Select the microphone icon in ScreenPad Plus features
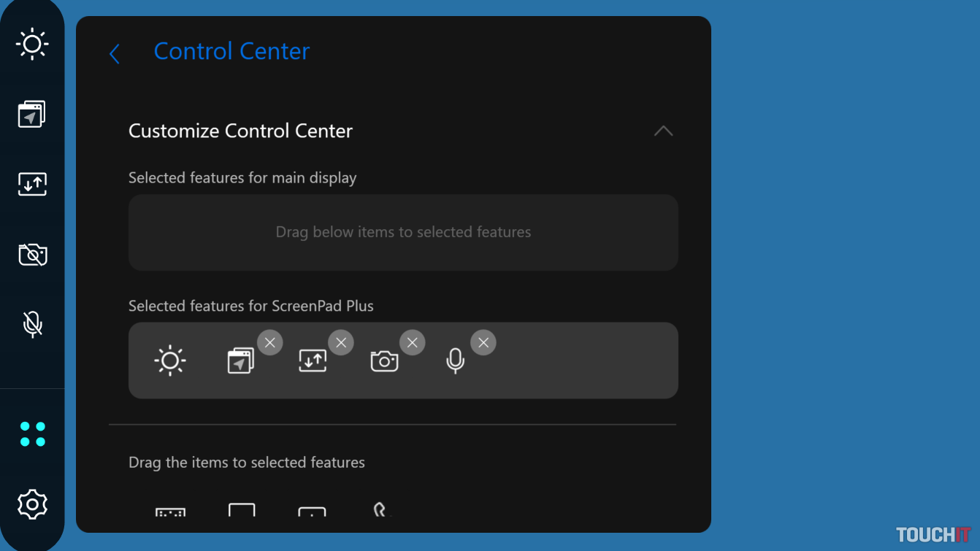Viewport: 980px width, 551px height. point(455,361)
